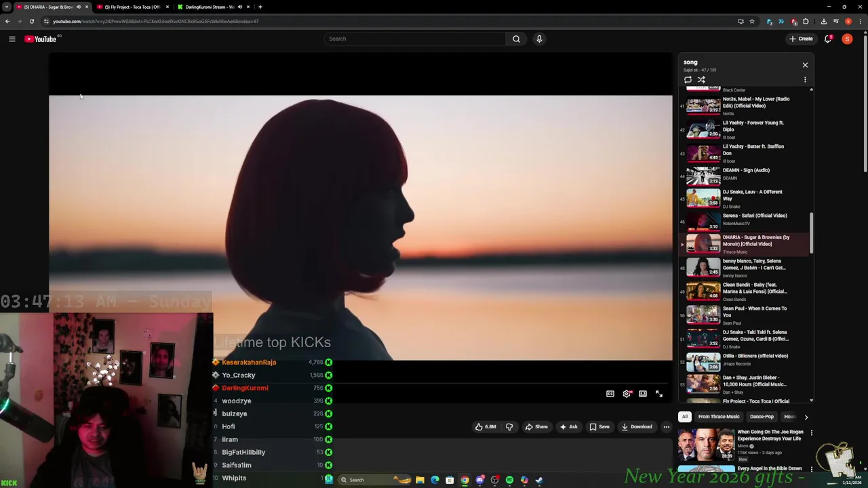This screenshot has width=868, height=488.
Task: Select the All filter chip
Action: point(685,417)
